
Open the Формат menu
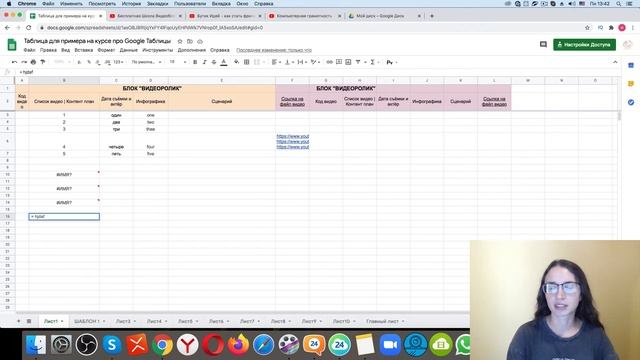[106, 50]
